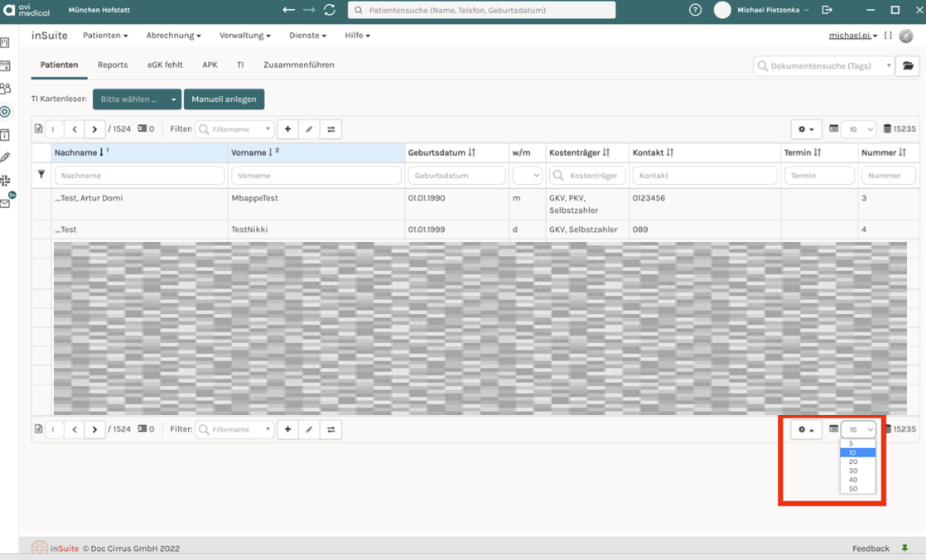
Task: Click the plus icon in the top filter toolbar
Action: pos(287,129)
